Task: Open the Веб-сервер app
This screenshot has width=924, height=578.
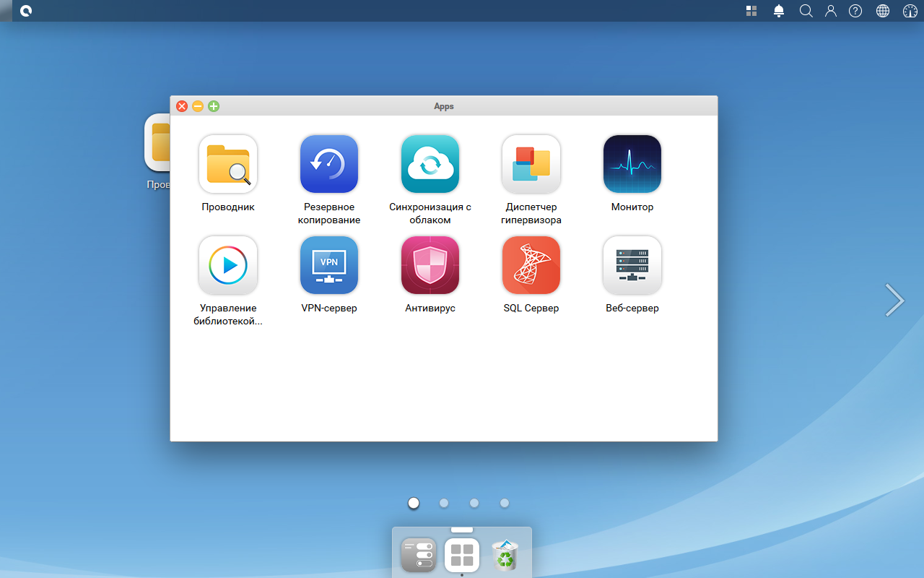Action: (x=632, y=265)
